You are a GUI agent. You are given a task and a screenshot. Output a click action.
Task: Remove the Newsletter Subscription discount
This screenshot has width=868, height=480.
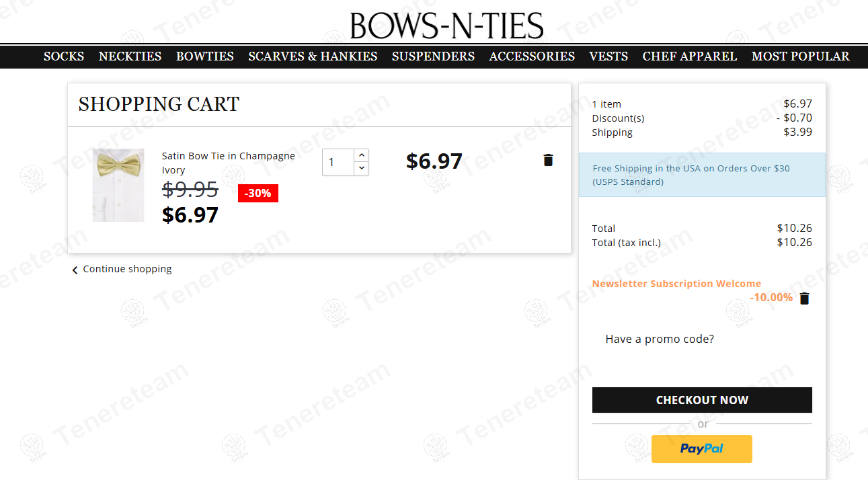[x=804, y=298]
